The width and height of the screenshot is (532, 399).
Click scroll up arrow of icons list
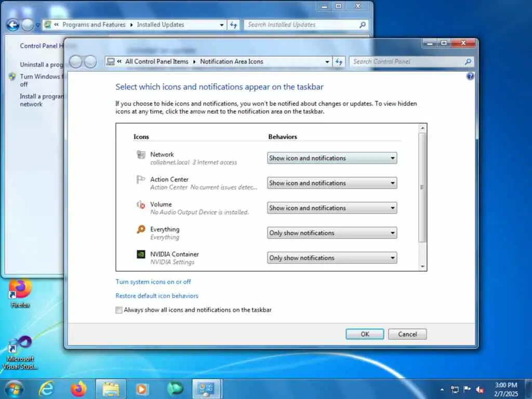tap(422, 128)
